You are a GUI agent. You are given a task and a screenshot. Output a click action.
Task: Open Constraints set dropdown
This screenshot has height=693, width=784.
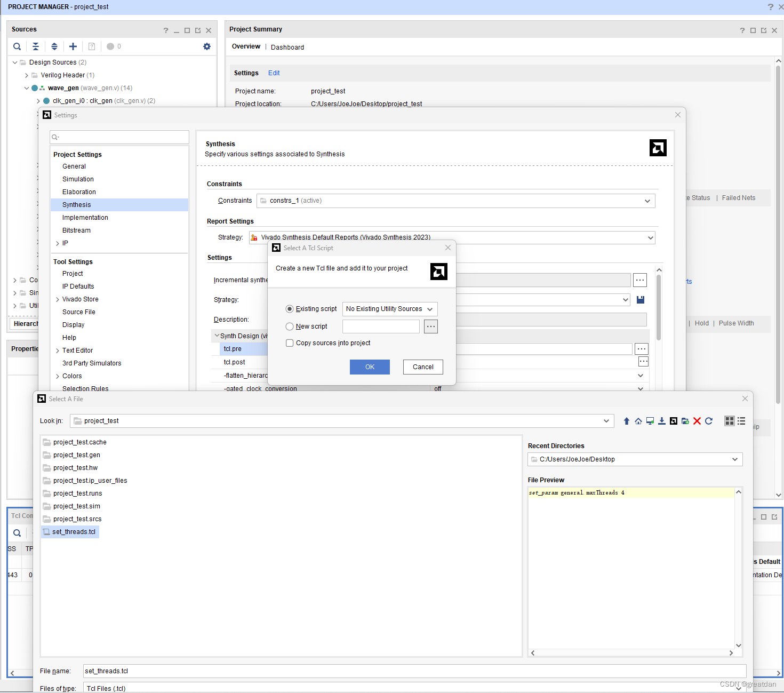tap(456, 201)
